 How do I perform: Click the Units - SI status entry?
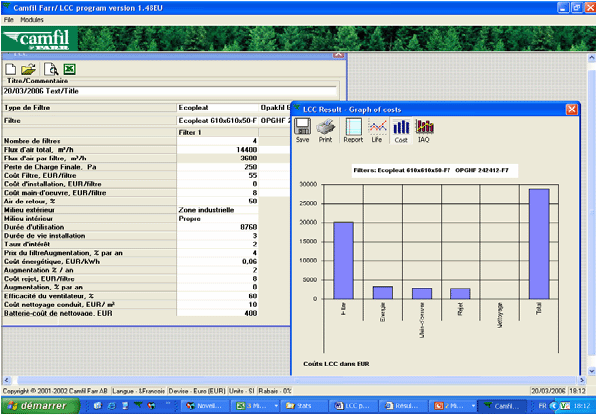tap(242, 391)
